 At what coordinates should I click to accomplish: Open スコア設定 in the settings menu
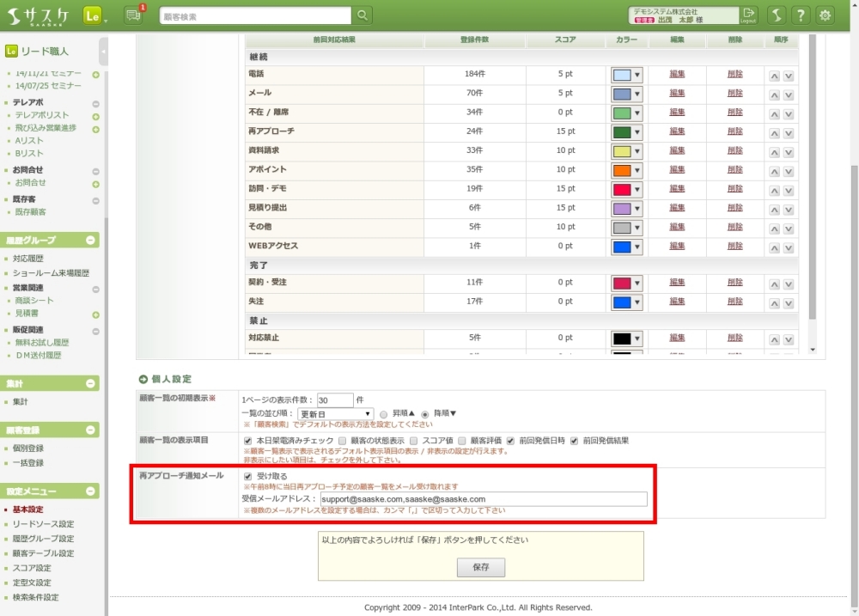coord(32,568)
